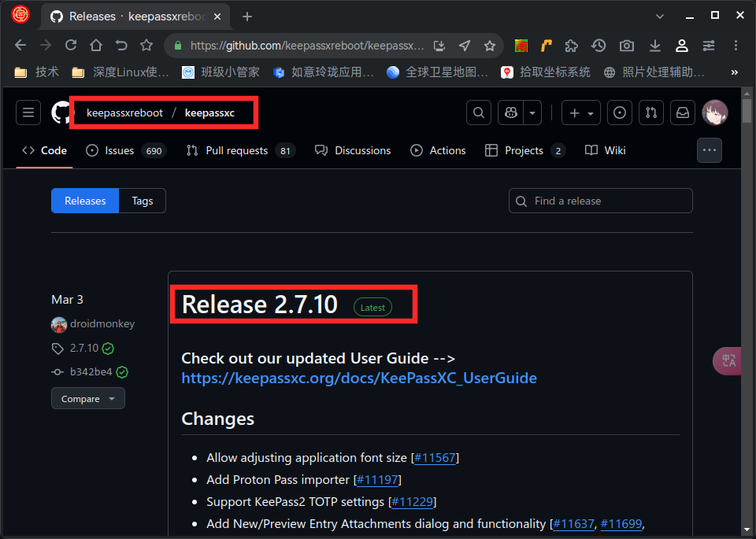Viewport: 756px width, 539px height.
Task: Open the Projects tab
Action: pyautogui.click(x=525, y=151)
